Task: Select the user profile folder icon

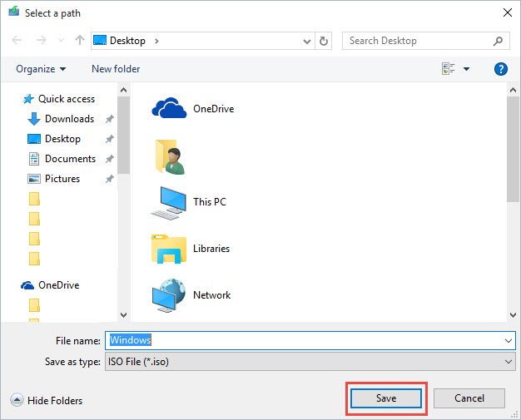Action: coord(170,156)
